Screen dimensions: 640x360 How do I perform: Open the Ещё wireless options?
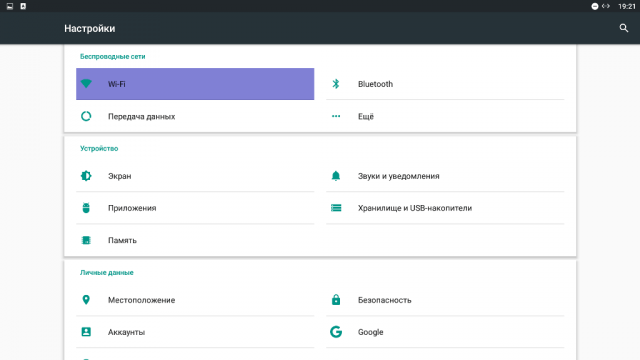(445, 116)
